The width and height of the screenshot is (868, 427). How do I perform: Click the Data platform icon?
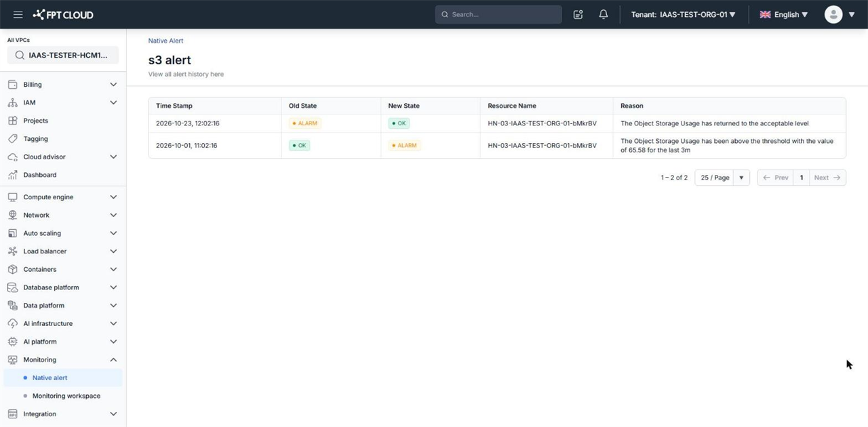[x=12, y=306]
